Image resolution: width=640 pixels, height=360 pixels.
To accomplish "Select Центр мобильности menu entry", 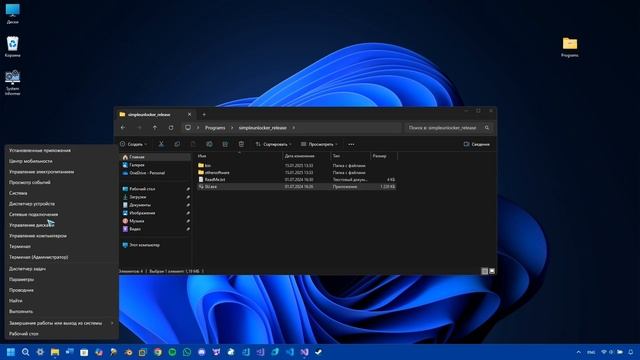I will 61,161.
